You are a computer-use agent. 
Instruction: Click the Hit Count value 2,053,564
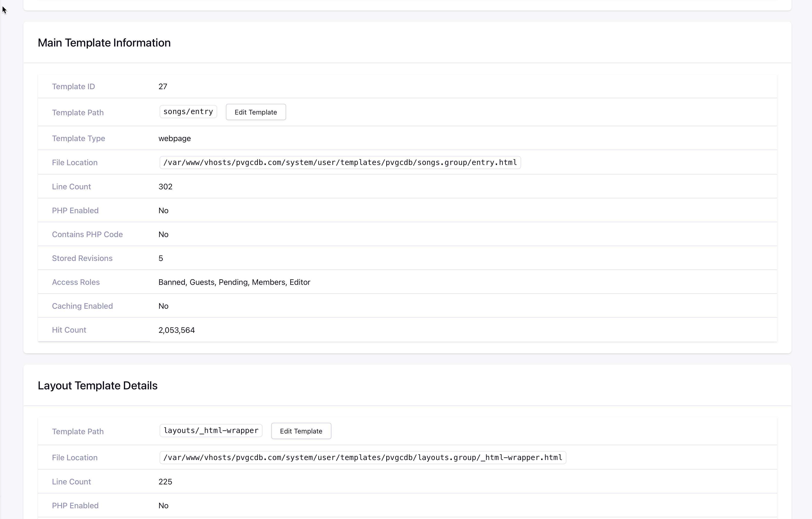click(x=176, y=330)
